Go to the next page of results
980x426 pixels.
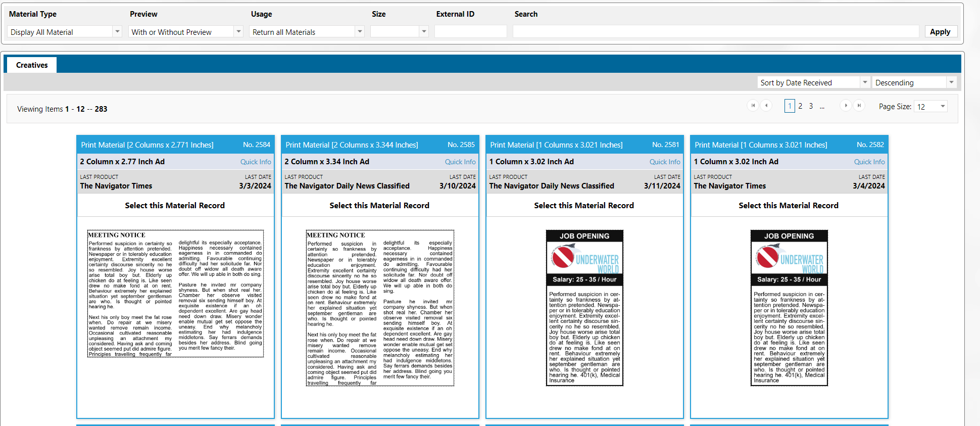pos(846,106)
